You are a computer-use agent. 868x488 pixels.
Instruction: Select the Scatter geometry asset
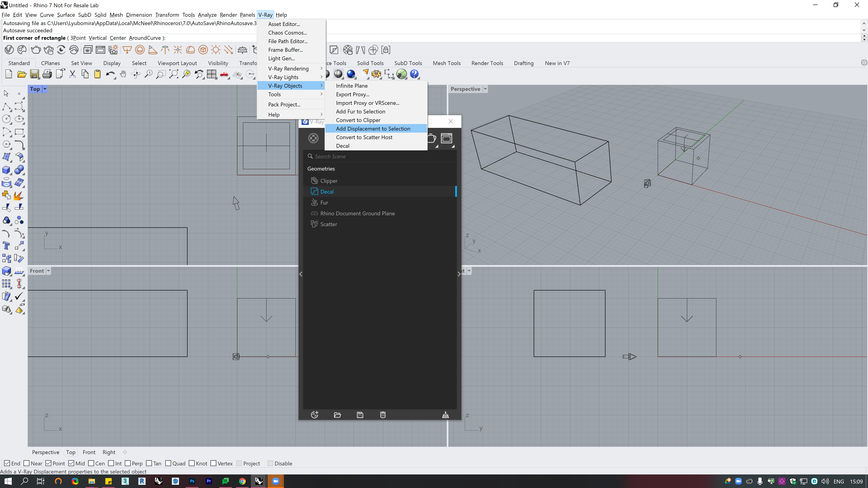380,224
